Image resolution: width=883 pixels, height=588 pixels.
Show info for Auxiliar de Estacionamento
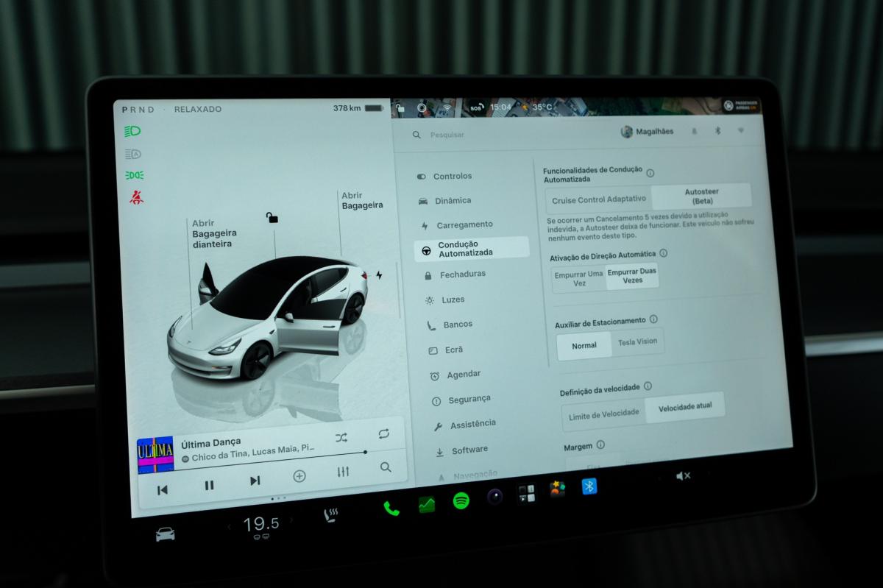click(x=653, y=319)
